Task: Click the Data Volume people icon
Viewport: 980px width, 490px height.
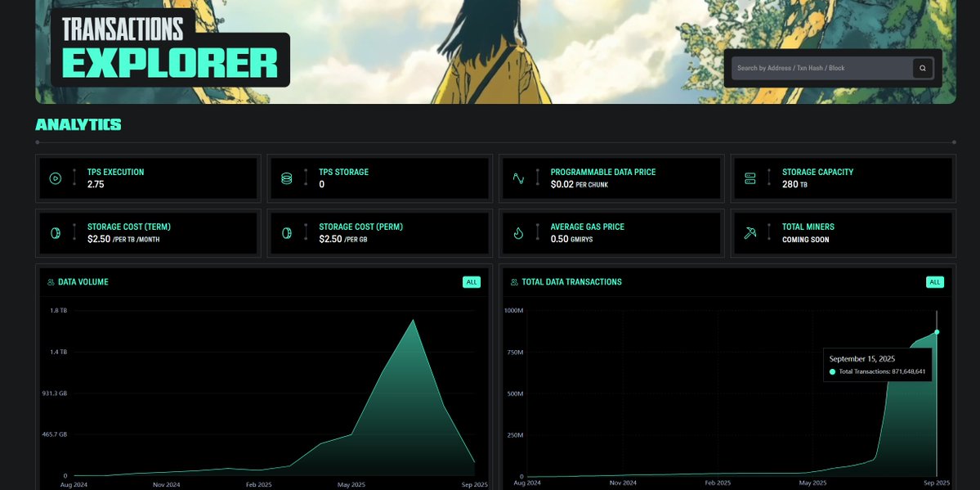Action: point(51,282)
